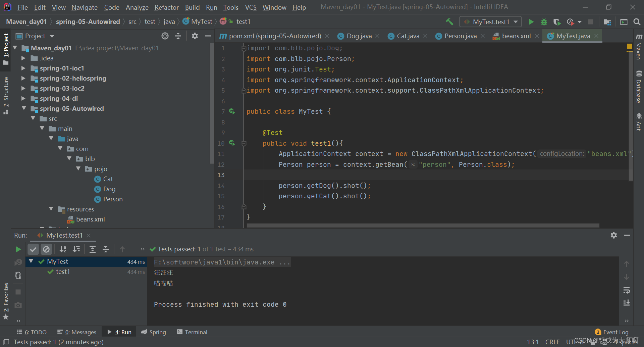644x347 pixels.
Task: Open Run panel settings gear
Action: [x=614, y=235]
